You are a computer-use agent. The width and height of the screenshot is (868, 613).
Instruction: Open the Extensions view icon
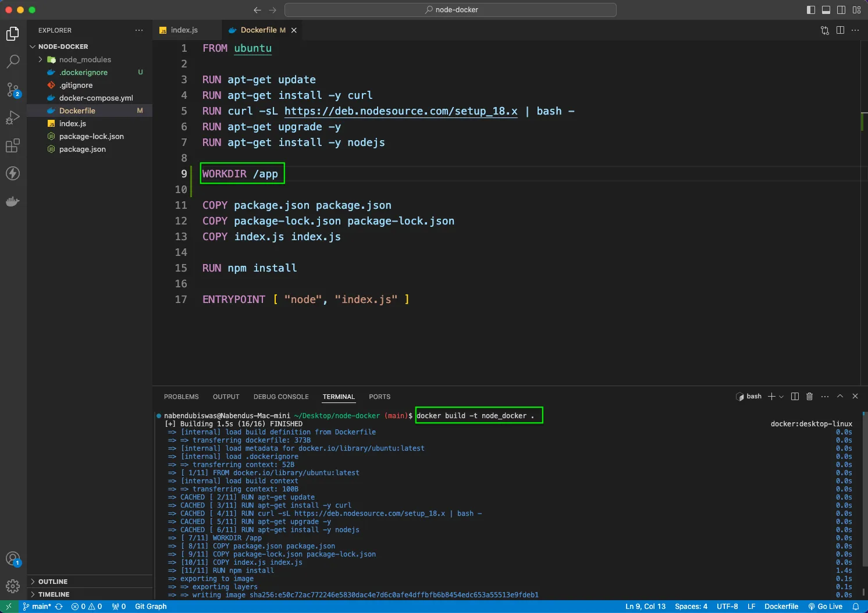tap(13, 145)
